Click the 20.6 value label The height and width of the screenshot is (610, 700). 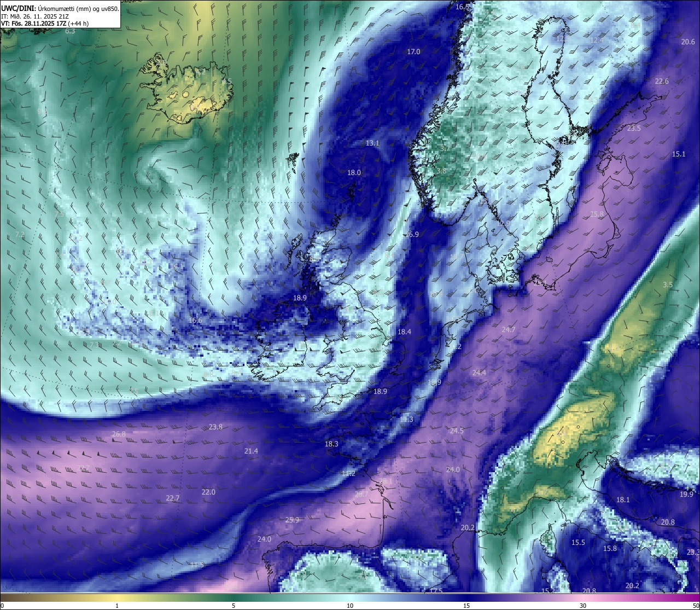click(688, 42)
